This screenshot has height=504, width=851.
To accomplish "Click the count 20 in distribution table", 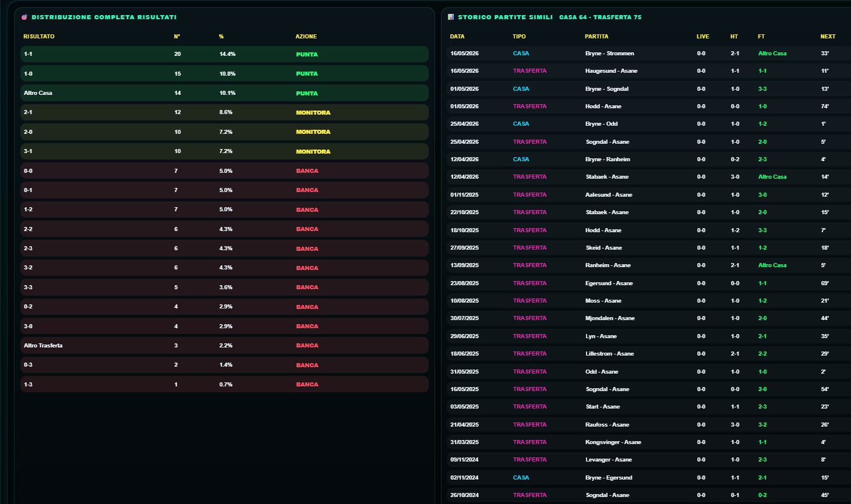I will tap(178, 54).
